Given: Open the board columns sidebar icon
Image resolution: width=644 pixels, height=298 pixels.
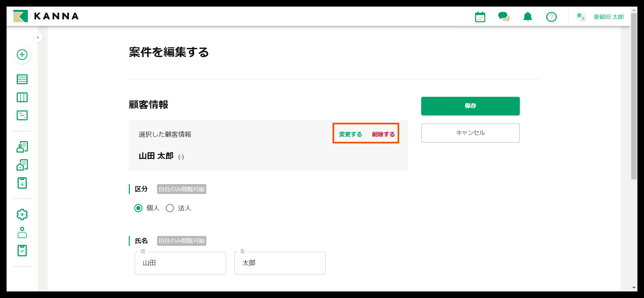Looking at the screenshot, I should tap(22, 97).
